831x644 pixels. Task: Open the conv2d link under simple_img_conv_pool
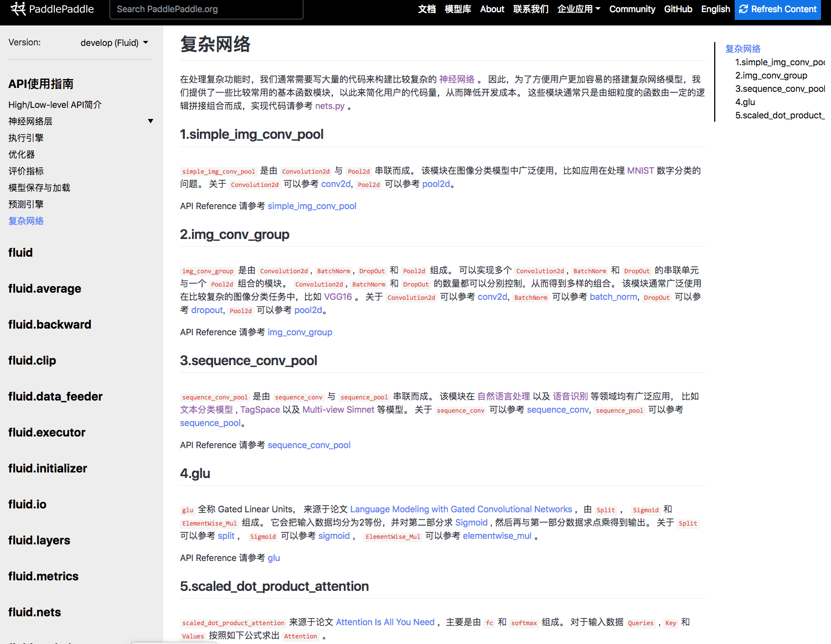click(x=336, y=184)
